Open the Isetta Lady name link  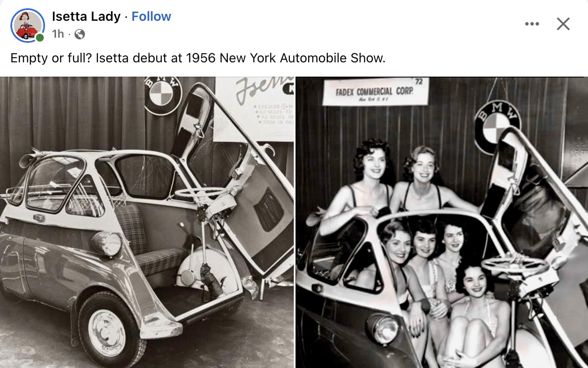86,16
